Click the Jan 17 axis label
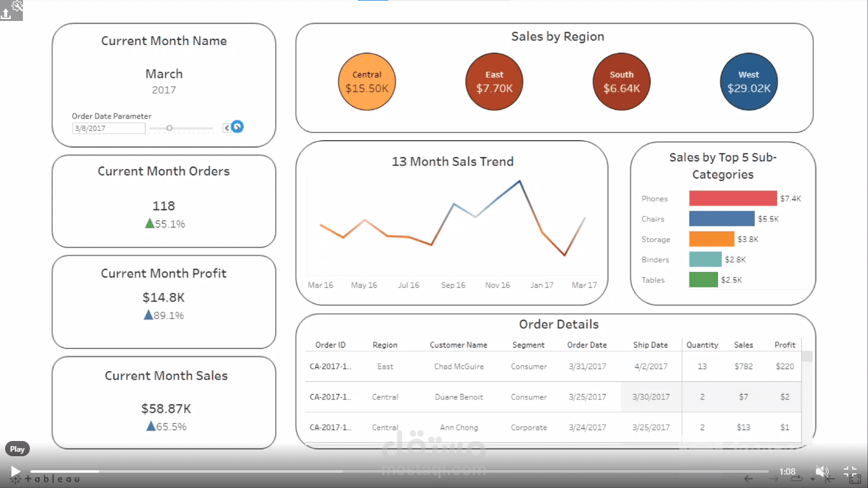This screenshot has height=488, width=868. (x=541, y=285)
